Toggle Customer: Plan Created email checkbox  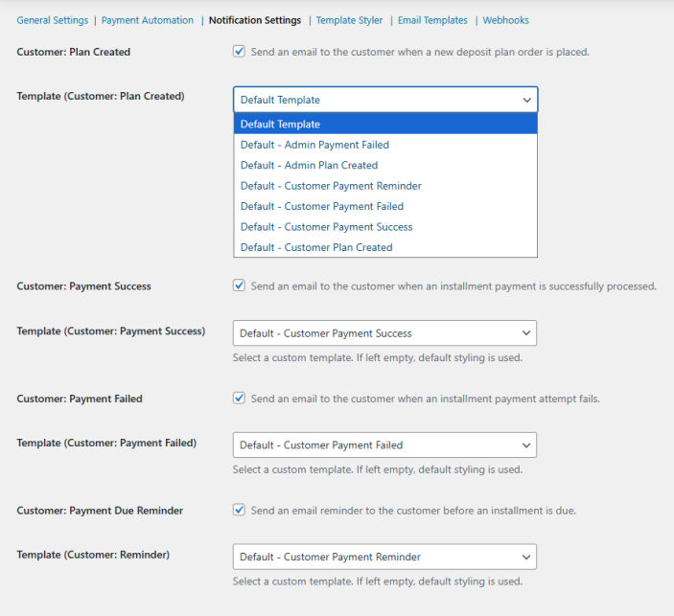[x=239, y=52]
